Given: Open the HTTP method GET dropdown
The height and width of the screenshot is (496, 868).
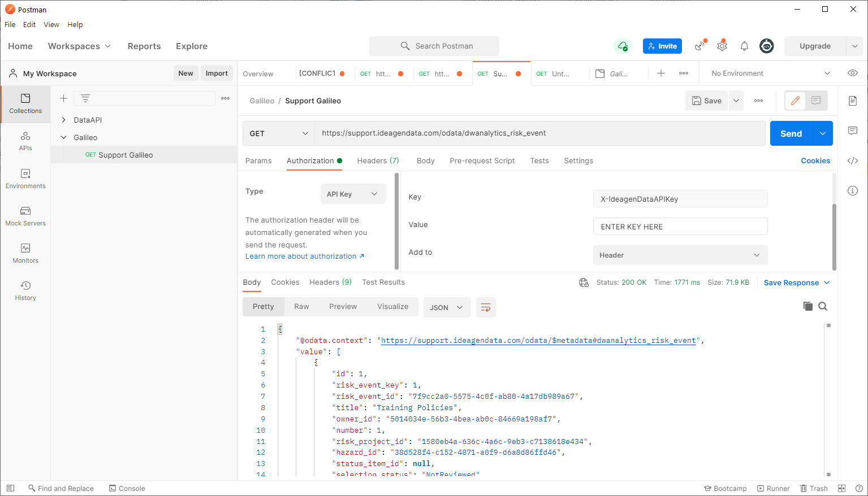Looking at the screenshot, I should 278,133.
